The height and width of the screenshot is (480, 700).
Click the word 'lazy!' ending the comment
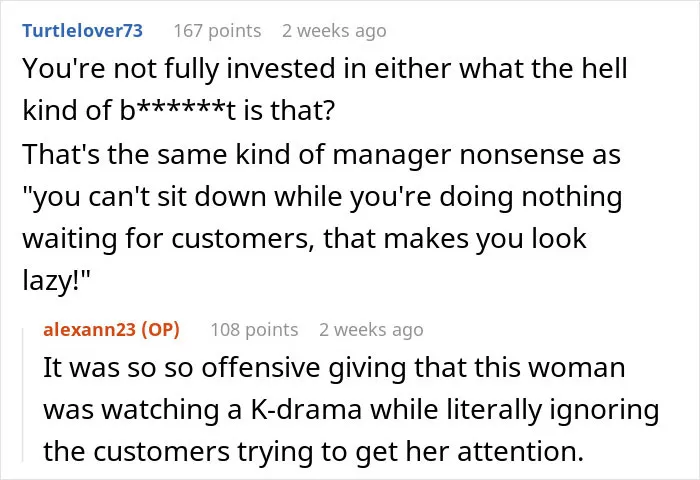(56, 281)
